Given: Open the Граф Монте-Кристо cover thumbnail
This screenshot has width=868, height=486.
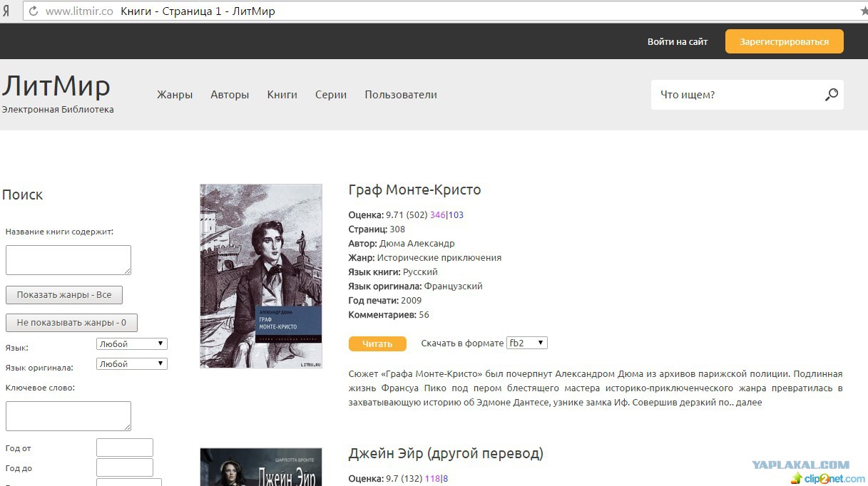Looking at the screenshot, I should 261,276.
